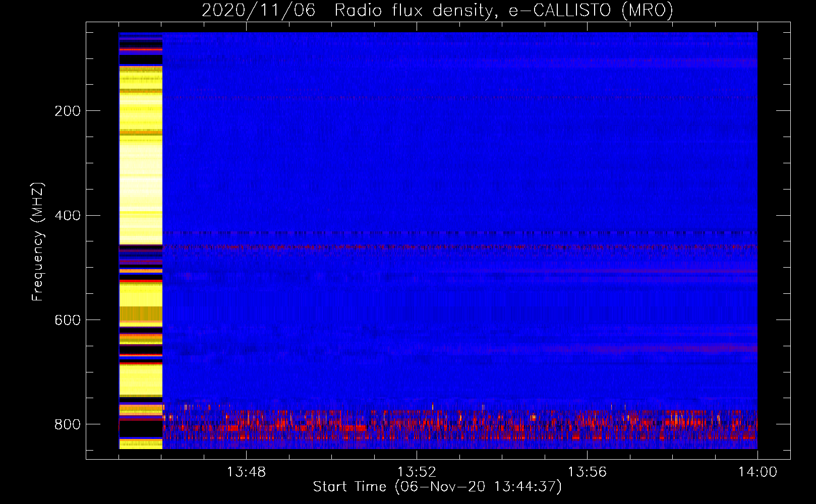Screen dimensions: 816x504
Task: Click the "Start Time (06-Nov-20 13:44:37)" label
Action: coord(437,487)
